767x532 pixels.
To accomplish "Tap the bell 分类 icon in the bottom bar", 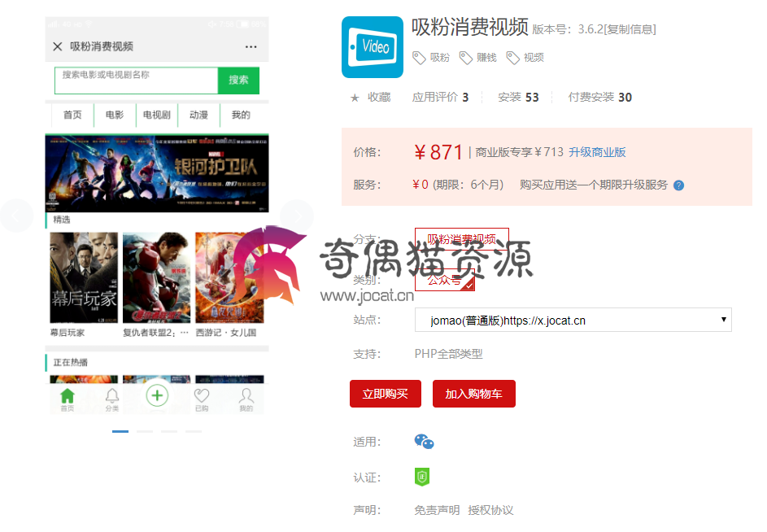I will pos(112,395).
